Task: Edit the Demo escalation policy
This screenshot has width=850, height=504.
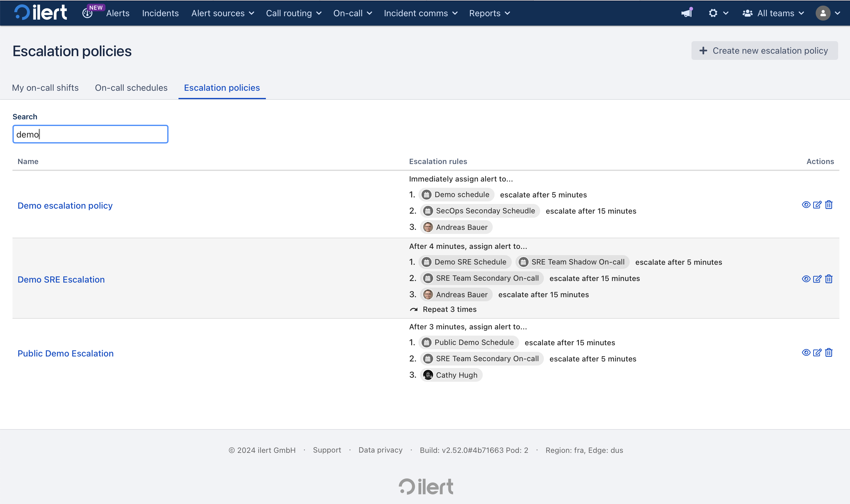Action: point(817,205)
